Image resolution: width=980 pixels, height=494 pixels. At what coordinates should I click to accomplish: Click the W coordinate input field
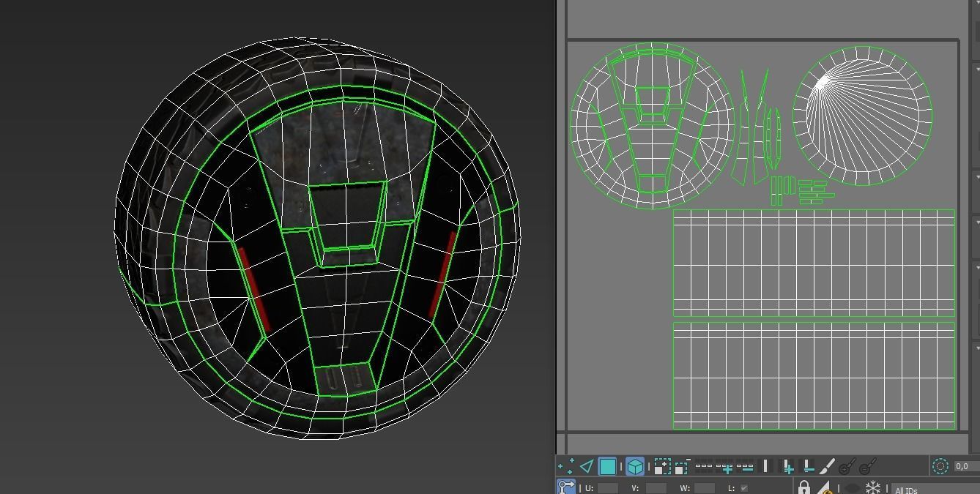[x=705, y=487]
